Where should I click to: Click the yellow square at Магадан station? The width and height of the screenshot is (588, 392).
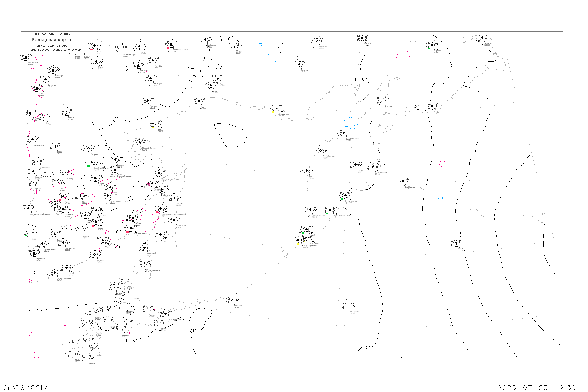[x=273, y=112]
